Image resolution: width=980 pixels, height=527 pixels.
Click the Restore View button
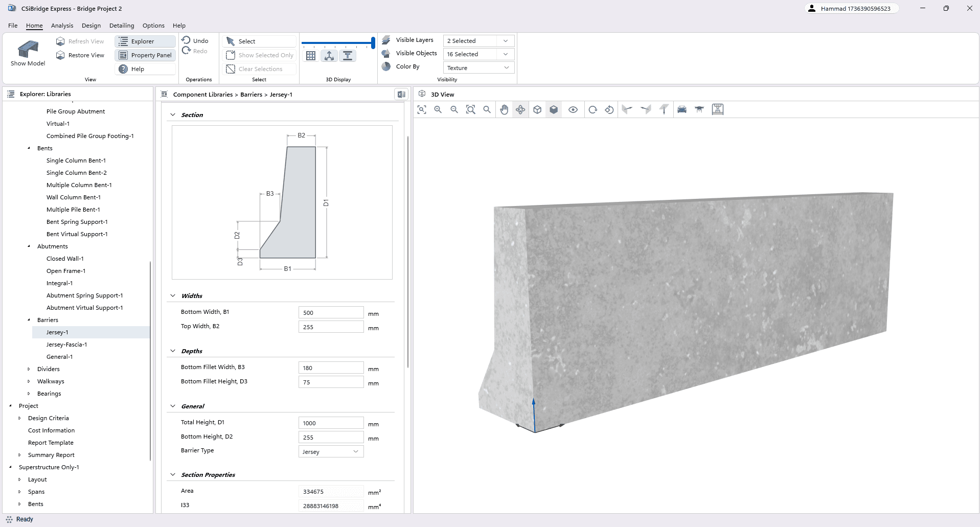pos(80,55)
